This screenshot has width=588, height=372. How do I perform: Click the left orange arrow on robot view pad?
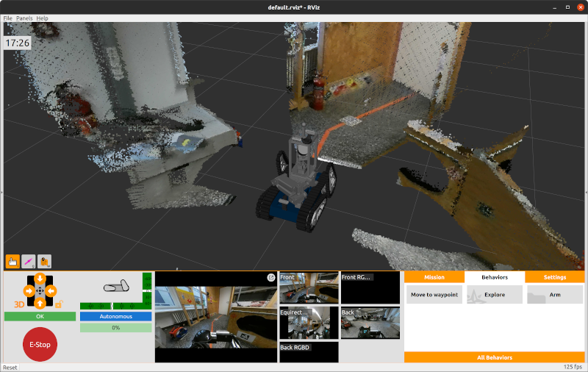tap(28, 291)
